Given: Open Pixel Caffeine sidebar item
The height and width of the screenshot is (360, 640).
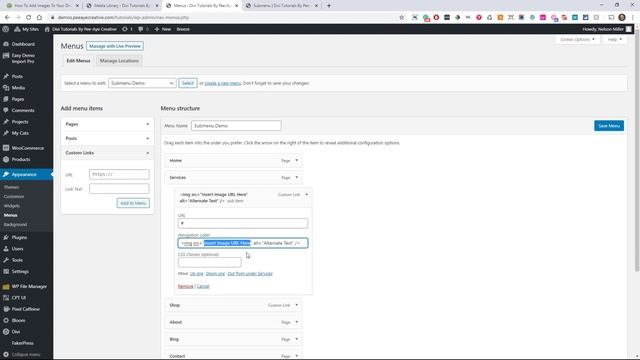Looking at the screenshot, I should [25, 309].
